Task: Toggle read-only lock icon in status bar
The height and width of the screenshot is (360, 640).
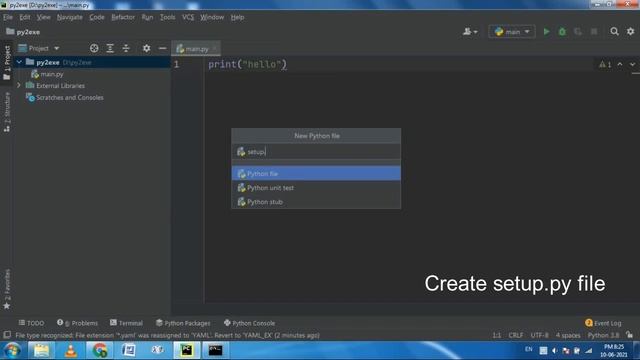Action: coord(630,335)
